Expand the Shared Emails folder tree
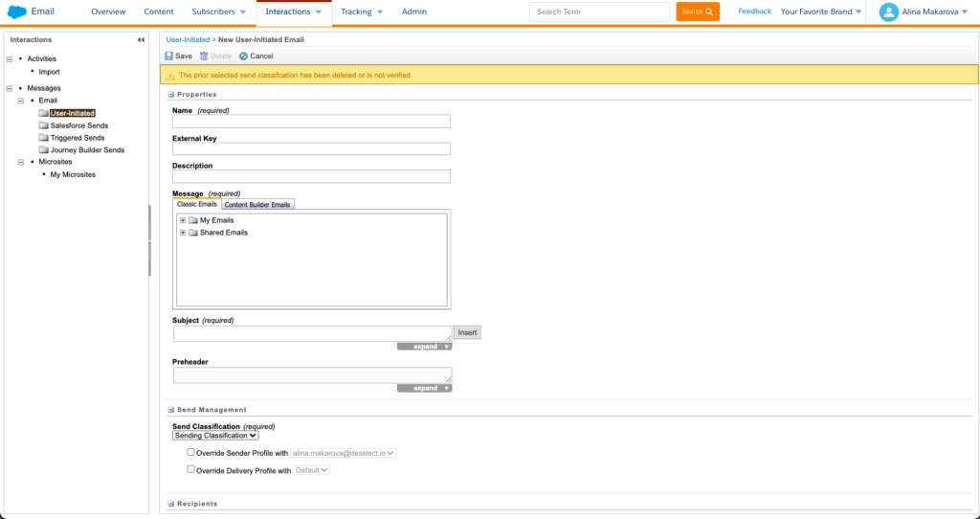The image size is (980, 519). tap(183, 233)
